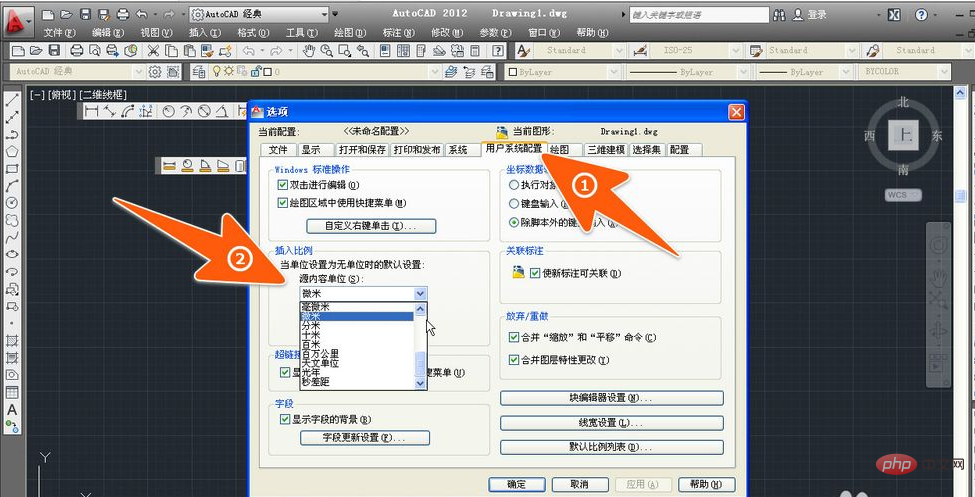Screen dimensions: 975x497
Task: Click the Workspace Settings gear icon
Action: tap(155, 72)
